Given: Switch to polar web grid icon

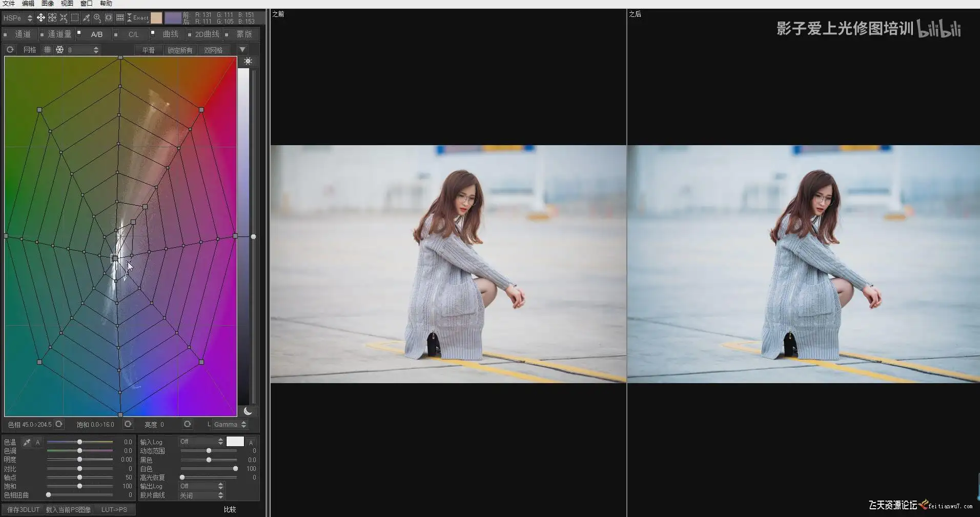Looking at the screenshot, I should click(59, 50).
